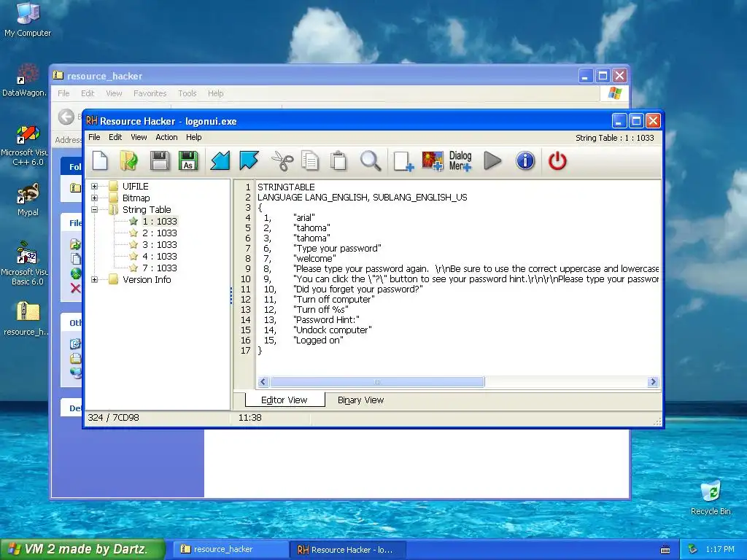The height and width of the screenshot is (560, 747).
Task: Select the Version Info folder in tree
Action: pyautogui.click(x=147, y=279)
